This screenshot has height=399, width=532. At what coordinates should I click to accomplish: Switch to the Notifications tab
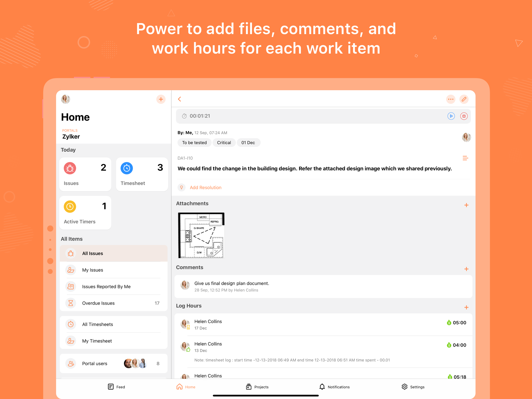(x=334, y=387)
